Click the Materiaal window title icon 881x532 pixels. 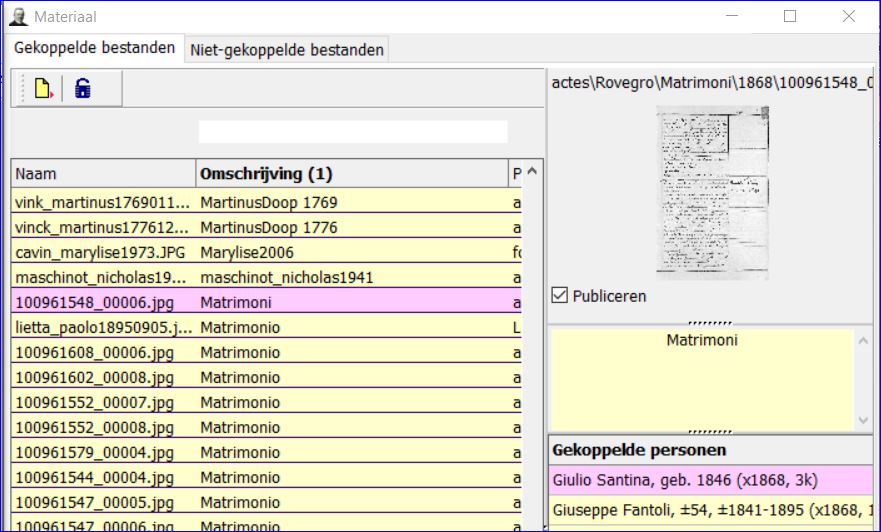17,16
